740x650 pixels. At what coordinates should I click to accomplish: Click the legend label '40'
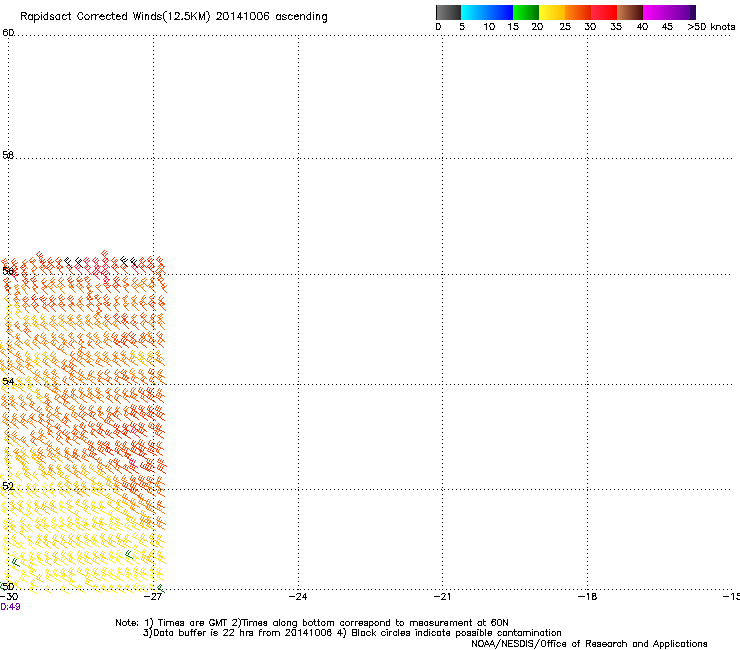tap(642, 27)
